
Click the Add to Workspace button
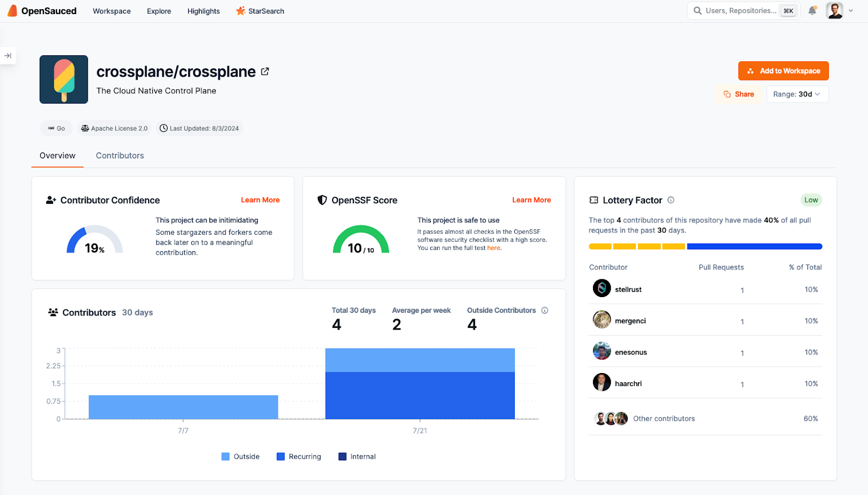(x=783, y=70)
